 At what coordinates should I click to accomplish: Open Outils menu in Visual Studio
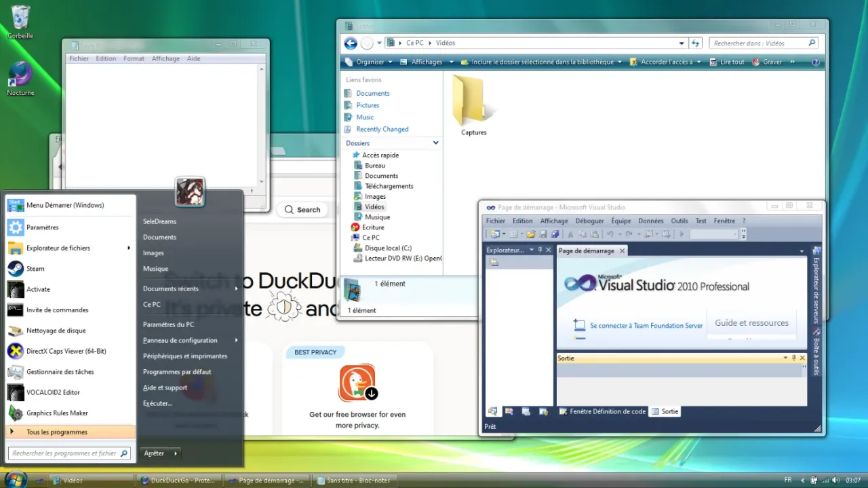click(x=679, y=221)
